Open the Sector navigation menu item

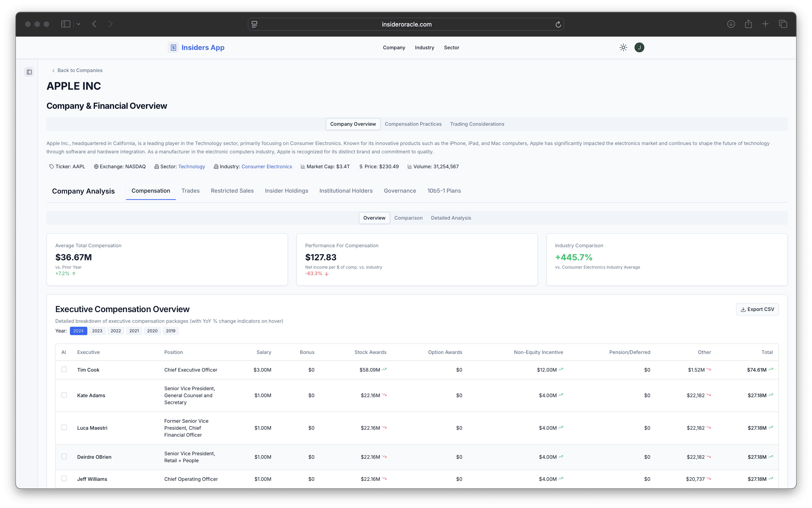[451, 47]
